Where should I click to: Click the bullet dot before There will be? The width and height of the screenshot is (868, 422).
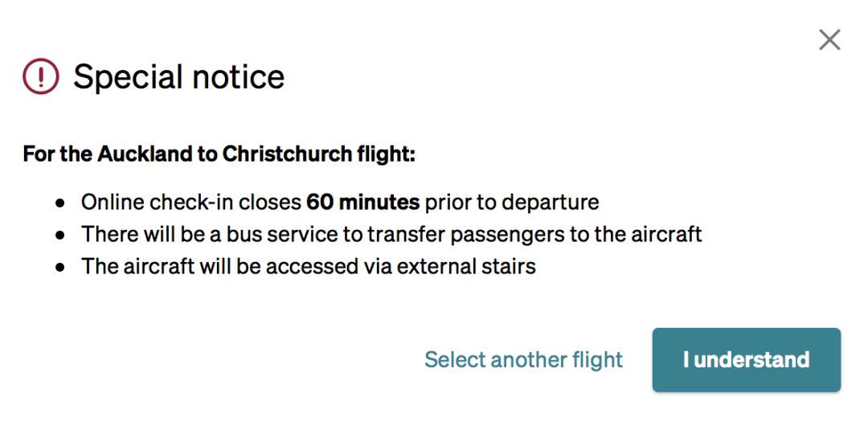pos(60,236)
